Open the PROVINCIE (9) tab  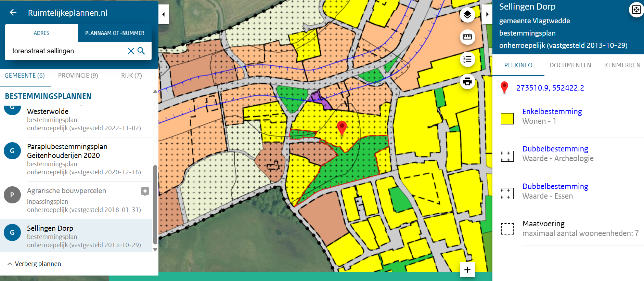pos(78,76)
